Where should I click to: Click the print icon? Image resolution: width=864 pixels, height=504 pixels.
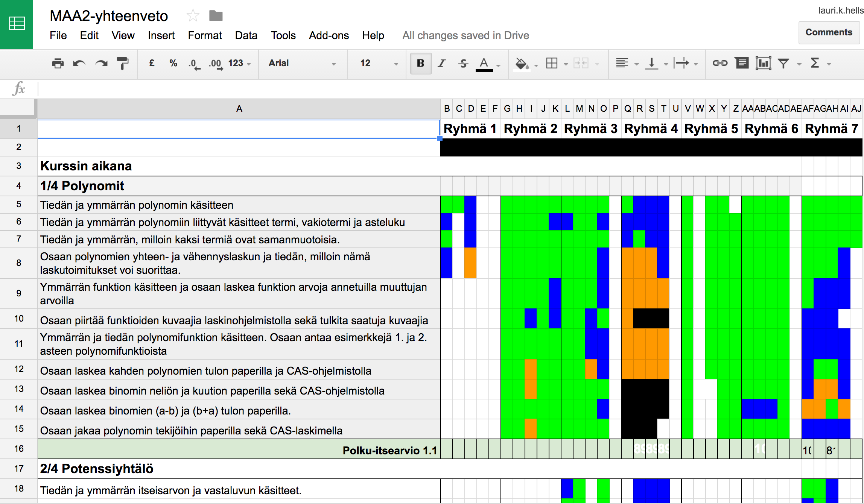coord(58,63)
